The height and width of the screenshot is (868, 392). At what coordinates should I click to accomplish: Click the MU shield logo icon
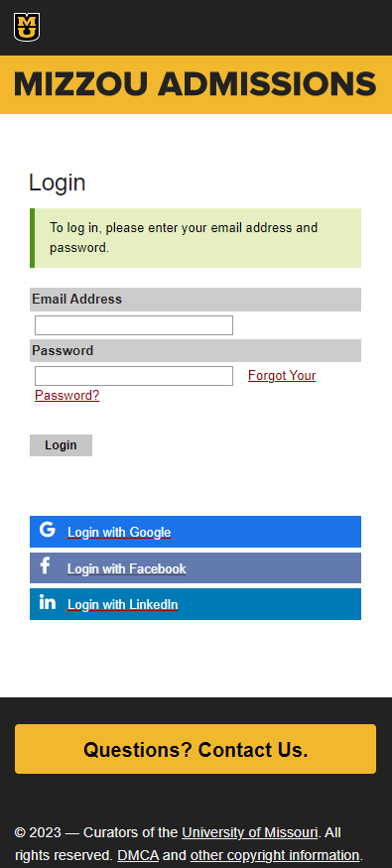[x=27, y=27]
